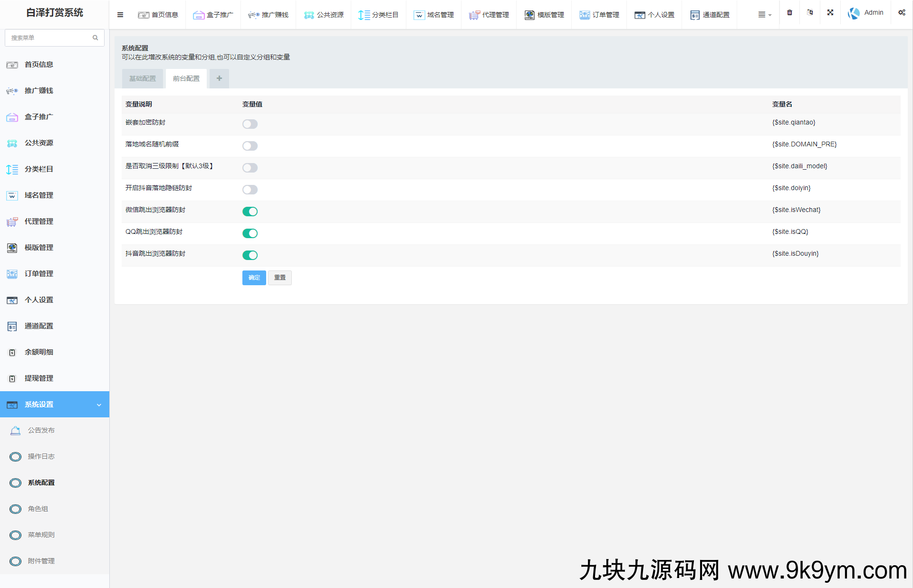This screenshot has width=913, height=588.
Task: Select 菜单规则 in the sidebar menu
Action: [x=41, y=535]
